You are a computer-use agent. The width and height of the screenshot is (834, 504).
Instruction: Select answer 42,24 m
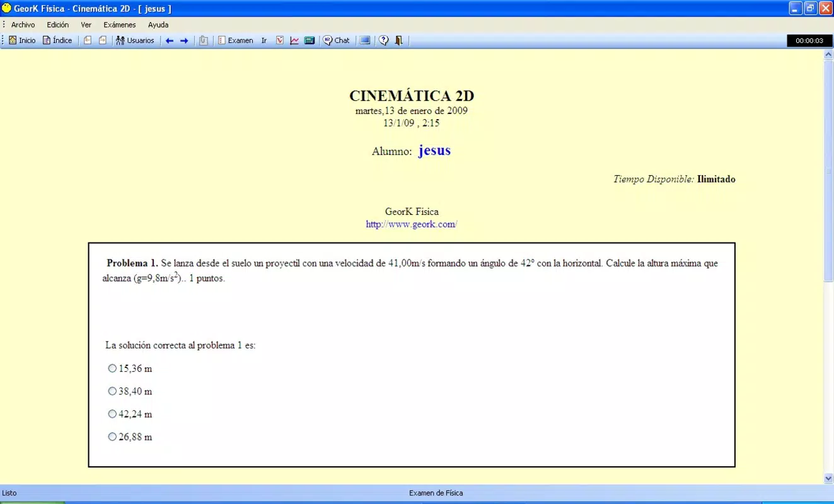[x=112, y=414]
